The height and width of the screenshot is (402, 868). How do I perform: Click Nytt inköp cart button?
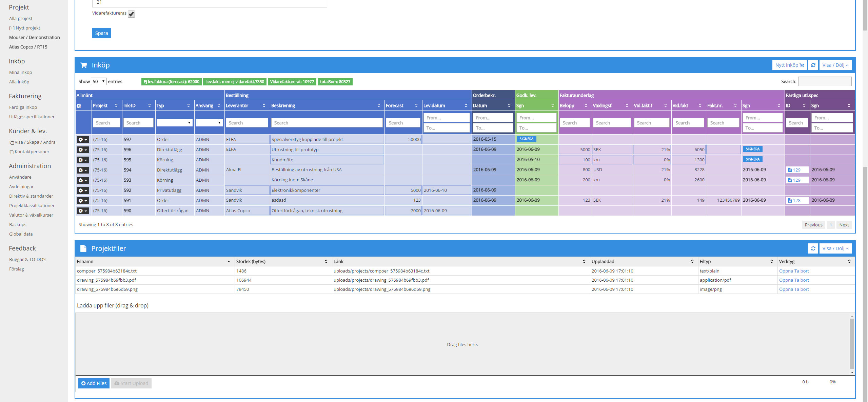coord(789,65)
